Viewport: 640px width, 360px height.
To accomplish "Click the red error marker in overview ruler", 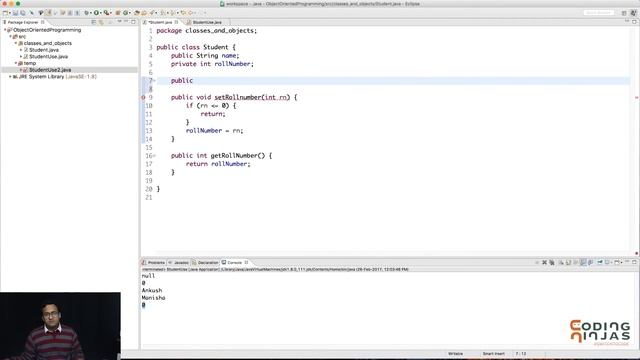I will click(x=636, y=98).
